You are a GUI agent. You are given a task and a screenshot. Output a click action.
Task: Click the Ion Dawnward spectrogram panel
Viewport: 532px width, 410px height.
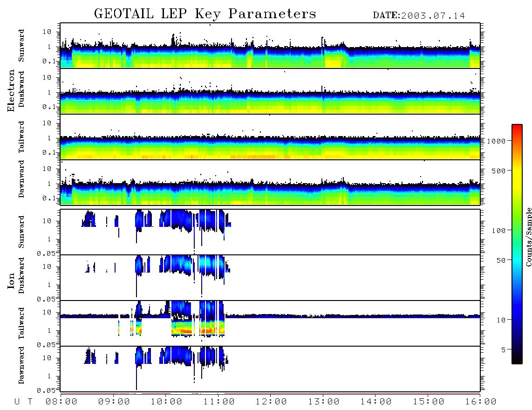click(270, 369)
